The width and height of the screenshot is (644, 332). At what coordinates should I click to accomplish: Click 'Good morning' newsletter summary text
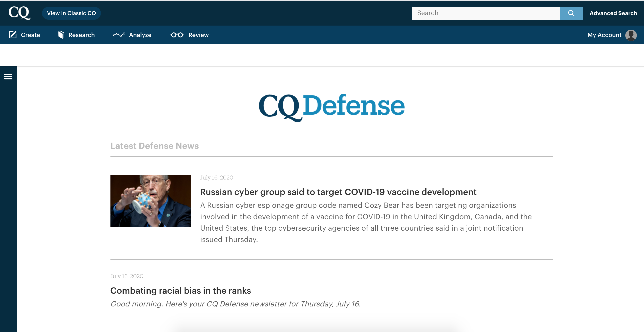(236, 304)
